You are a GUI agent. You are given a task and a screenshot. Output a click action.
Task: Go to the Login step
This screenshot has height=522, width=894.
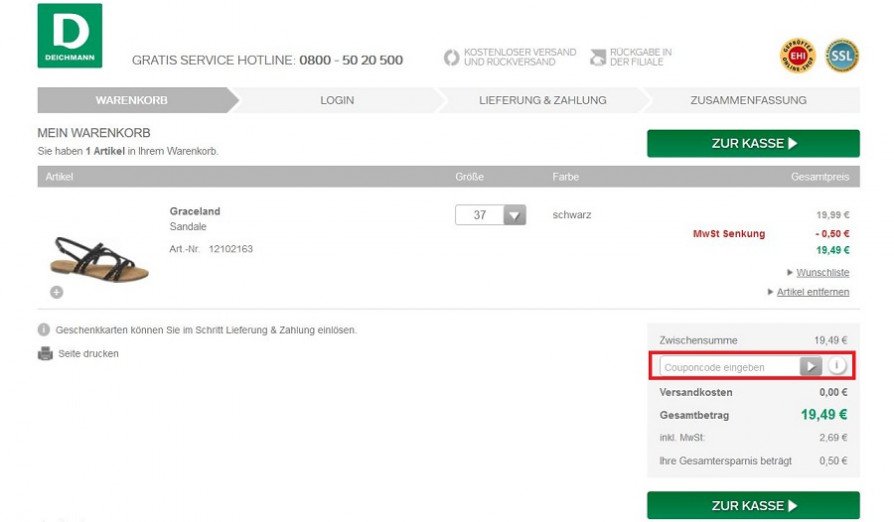point(337,100)
